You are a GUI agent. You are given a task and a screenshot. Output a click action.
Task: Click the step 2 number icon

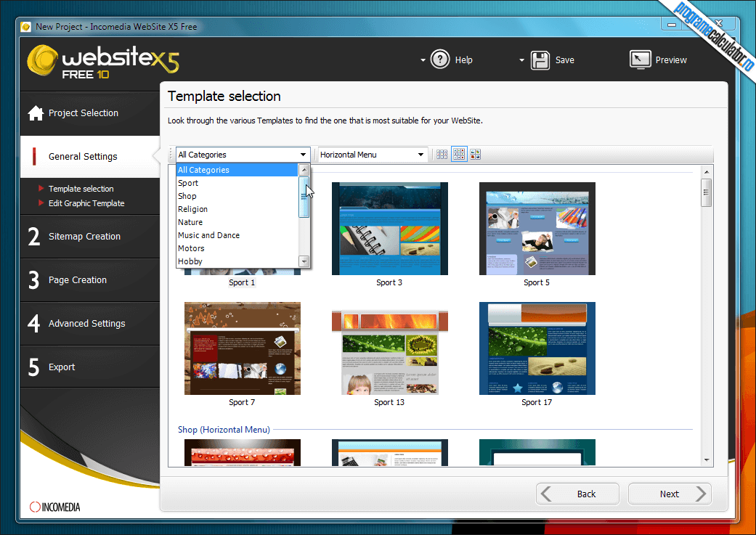[33, 236]
